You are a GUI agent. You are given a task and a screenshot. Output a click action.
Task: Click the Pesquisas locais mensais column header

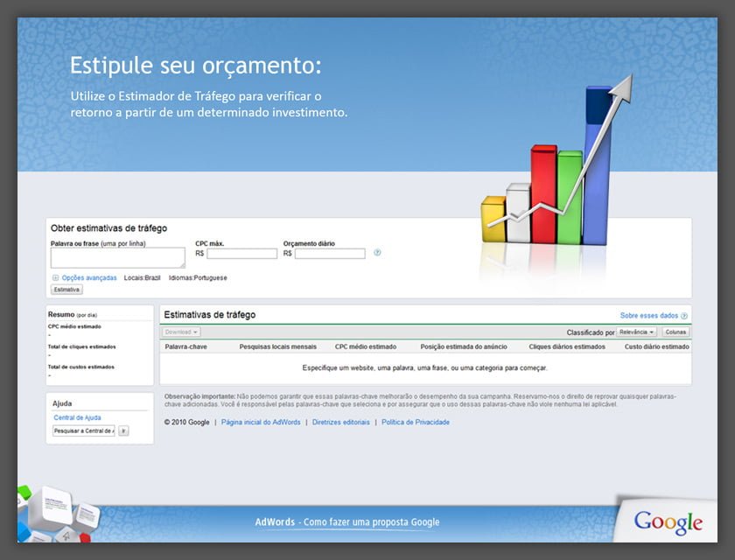[278, 346]
